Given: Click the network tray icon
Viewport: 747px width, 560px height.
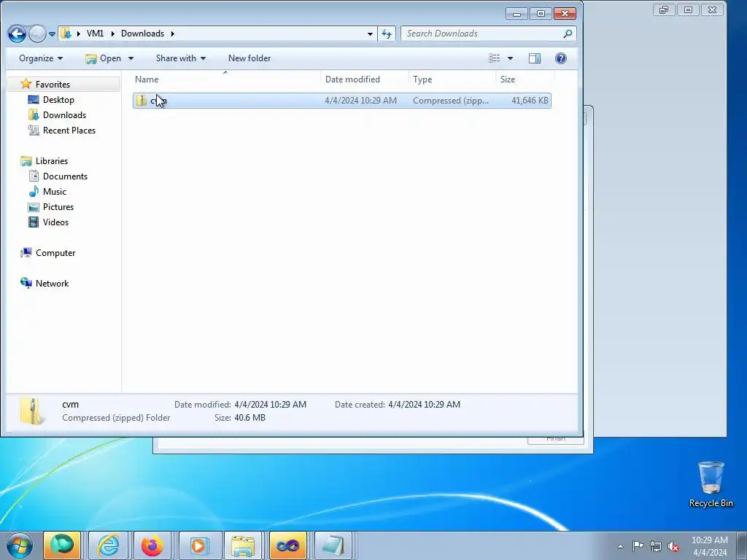Looking at the screenshot, I should (656, 546).
